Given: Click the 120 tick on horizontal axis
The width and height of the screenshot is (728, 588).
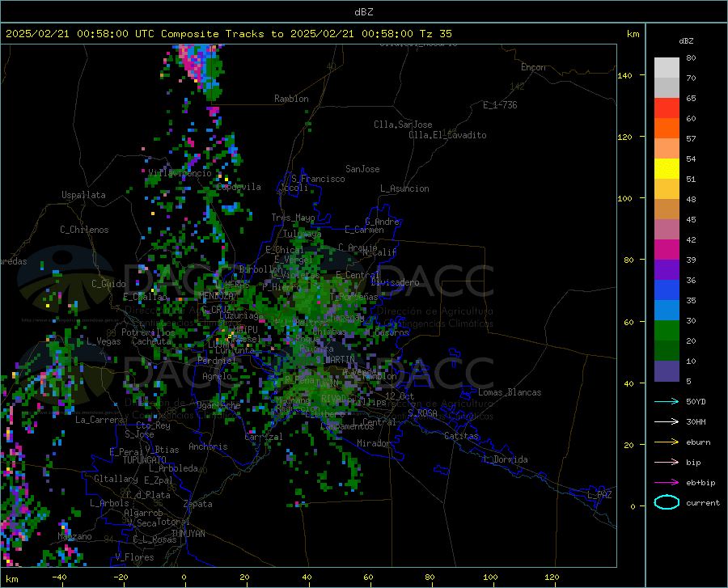Looking at the screenshot, I should coord(552,577).
